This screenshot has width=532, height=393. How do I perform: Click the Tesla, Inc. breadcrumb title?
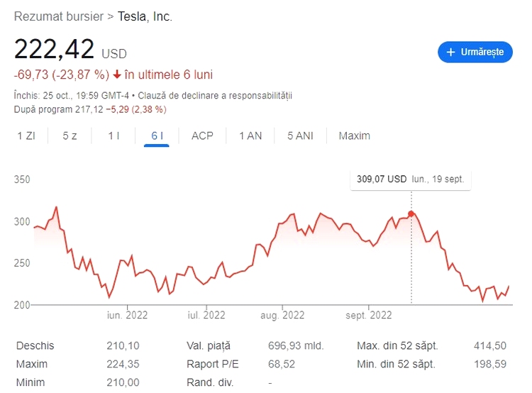point(145,16)
